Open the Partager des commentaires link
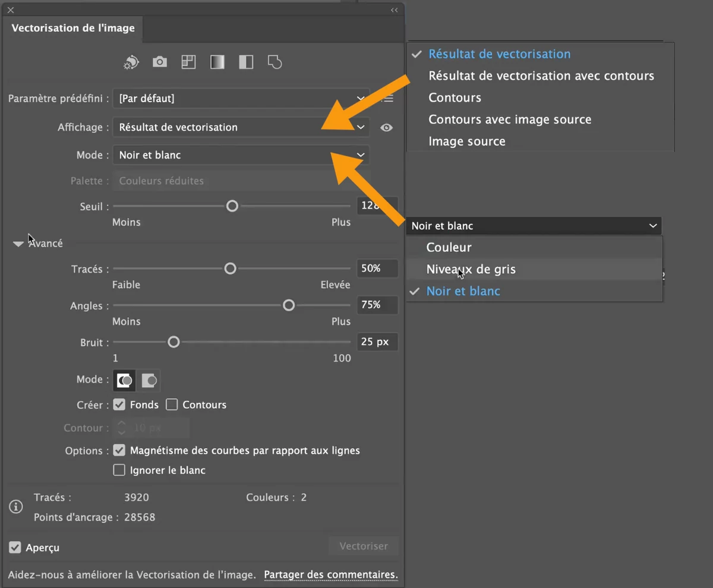 click(331, 575)
